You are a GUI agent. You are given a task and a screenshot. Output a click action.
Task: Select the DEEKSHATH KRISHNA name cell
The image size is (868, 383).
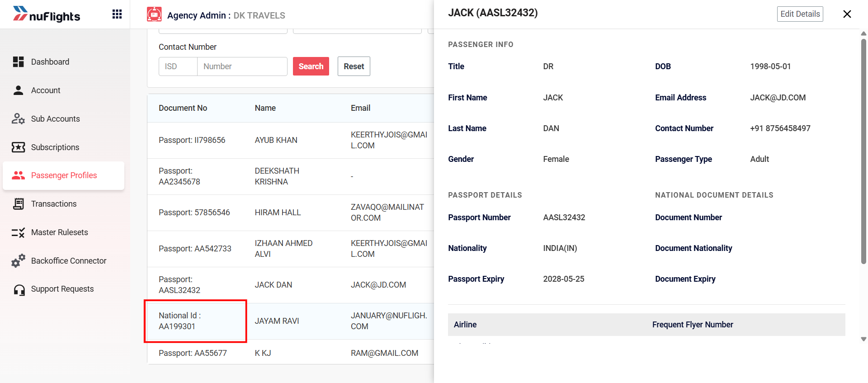point(277,176)
